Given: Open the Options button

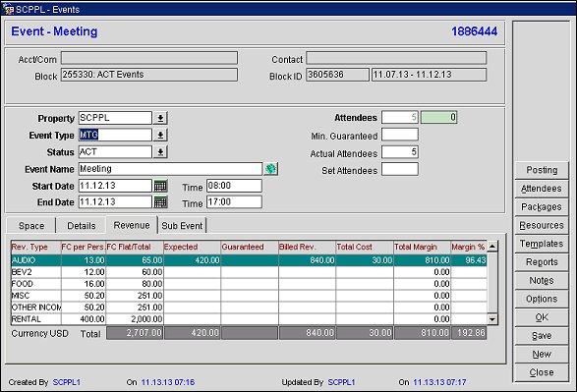Looking at the screenshot, I should [542, 299].
